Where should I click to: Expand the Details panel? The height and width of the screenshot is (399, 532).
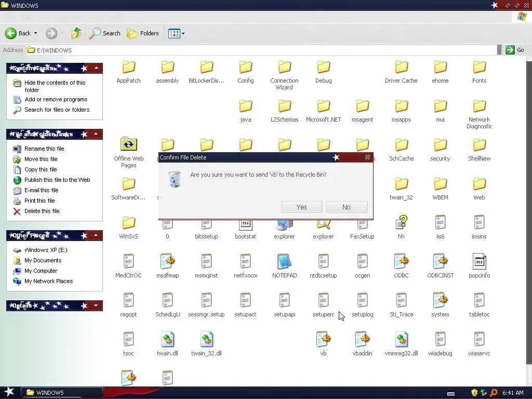pyautogui.click(x=96, y=305)
